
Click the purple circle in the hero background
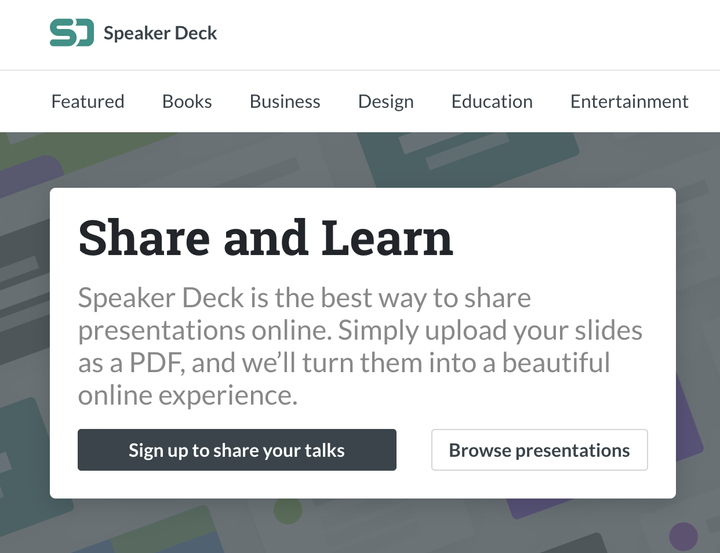click(x=683, y=537)
